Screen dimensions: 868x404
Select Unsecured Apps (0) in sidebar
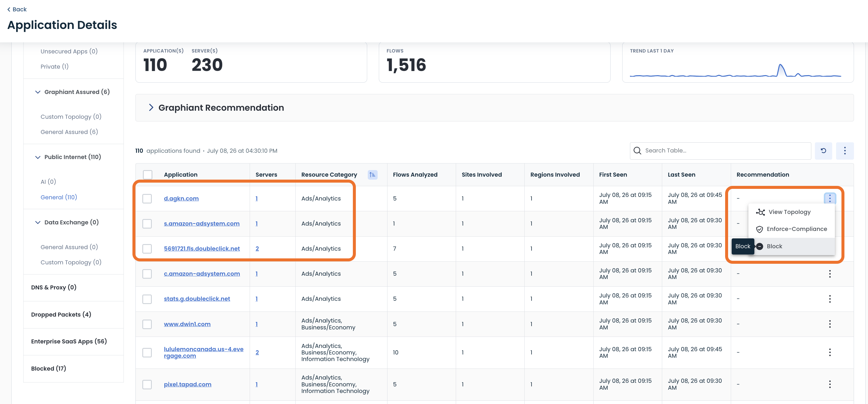click(x=69, y=51)
